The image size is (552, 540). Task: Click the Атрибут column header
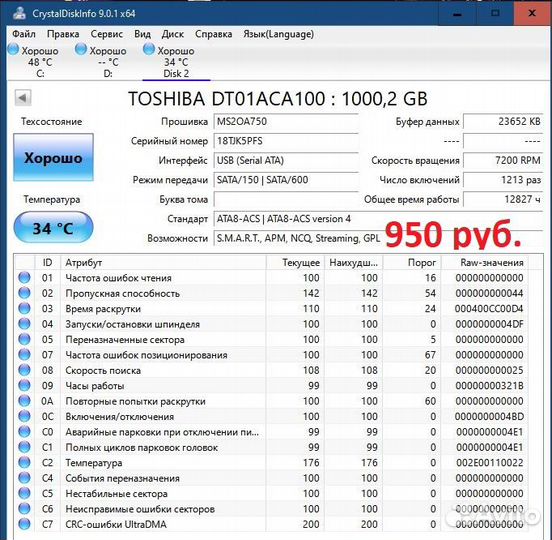click(x=163, y=263)
